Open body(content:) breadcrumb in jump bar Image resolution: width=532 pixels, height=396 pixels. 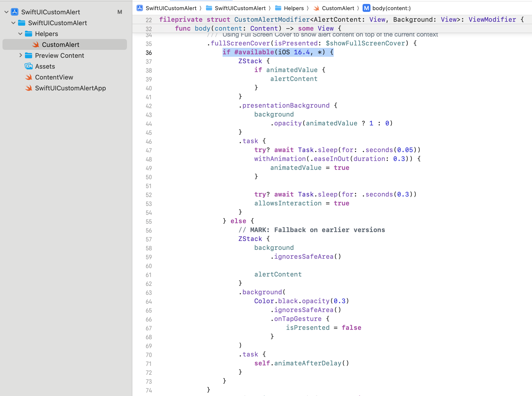(x=391, y=8)
